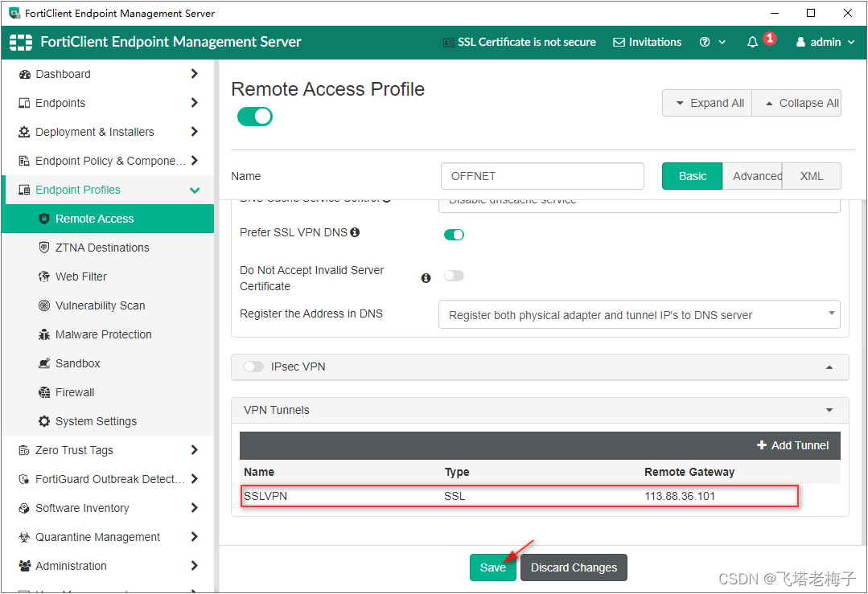Click the profile Name input field
This screenshot has width=868, height=594.
(x=542, y=176)
